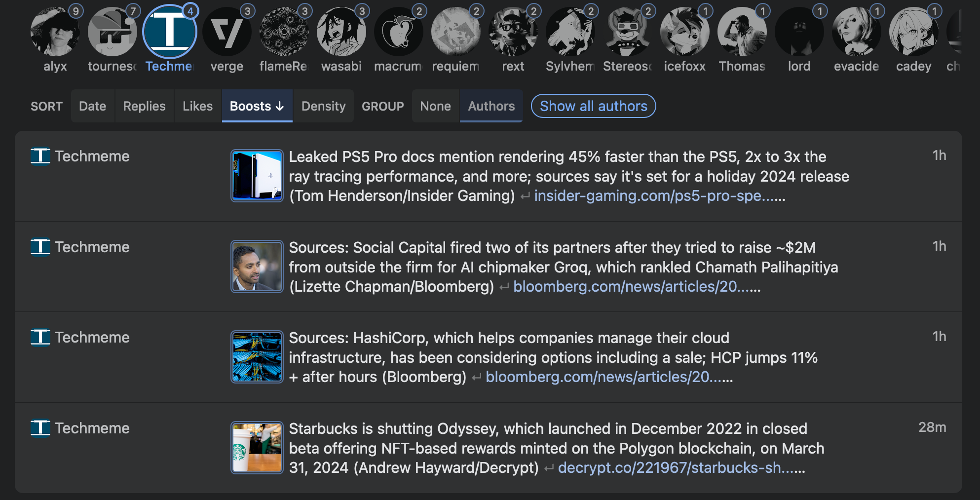Click 1h timestamp on HashiCorp post
Viewport: 980px width, 500px height.
939,337
